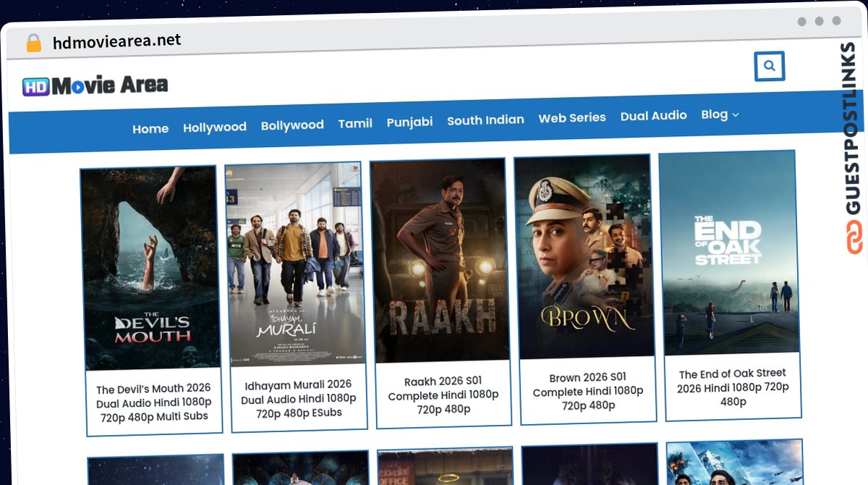Screen dimensions: 868x485
Task: Click the search magnifier icon
Action: tap(770, 67)
